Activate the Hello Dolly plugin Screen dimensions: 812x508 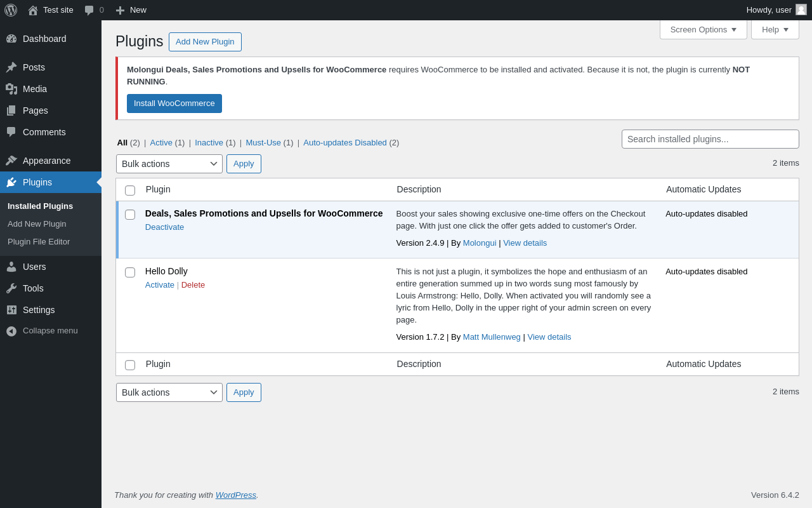[160, 285]
